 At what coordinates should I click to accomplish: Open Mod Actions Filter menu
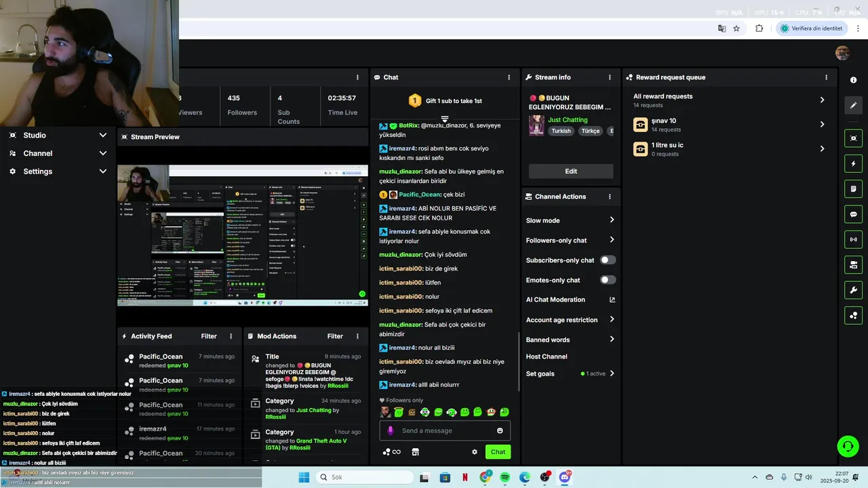335,336
